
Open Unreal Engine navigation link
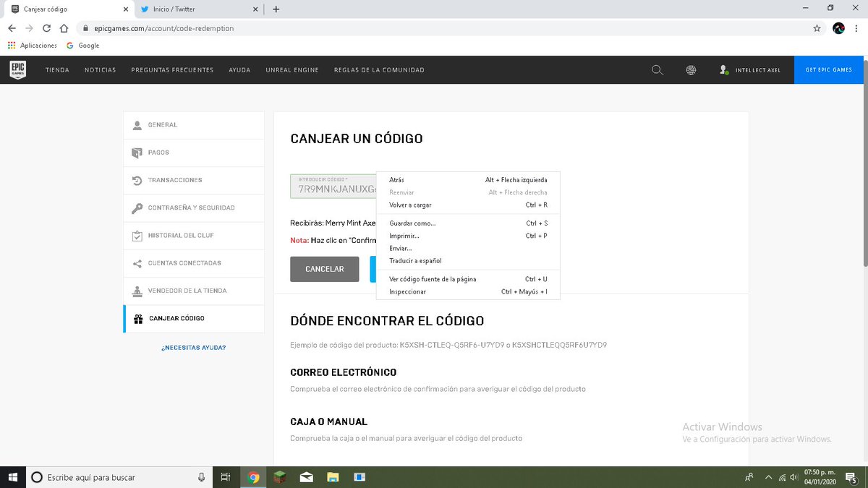(x=292, y=70)
